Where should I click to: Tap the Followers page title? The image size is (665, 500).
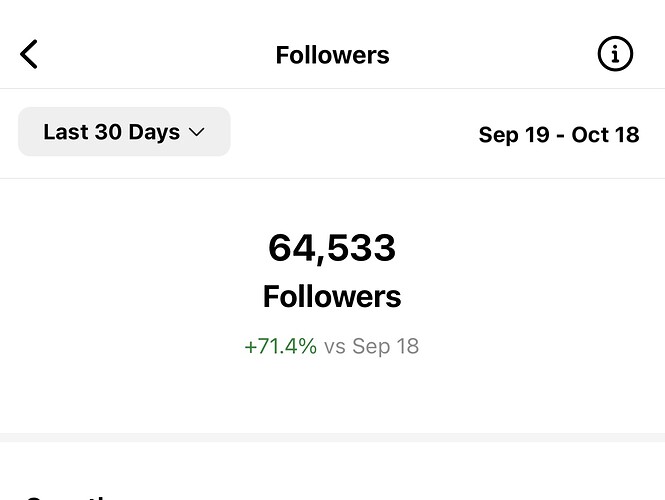(x=332, y=55)
